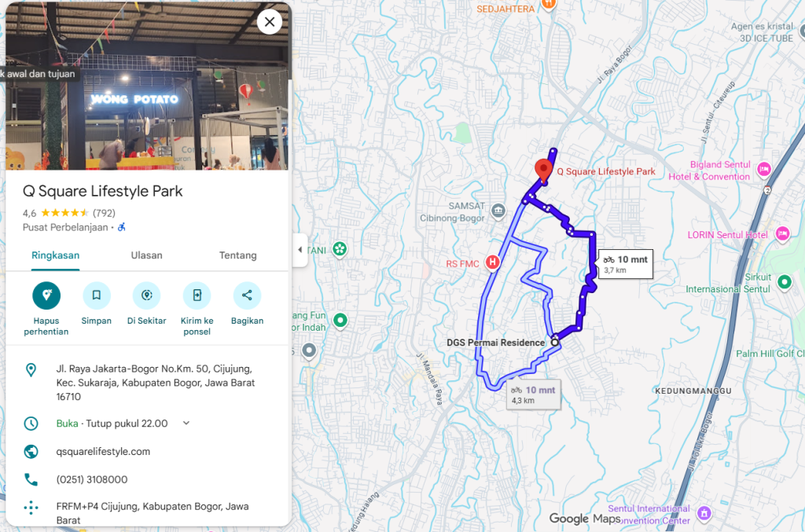Viewport: 805px width, 532px height.
Task: Click the RS FMC hospital marker
Action: [x=492, y=262]
